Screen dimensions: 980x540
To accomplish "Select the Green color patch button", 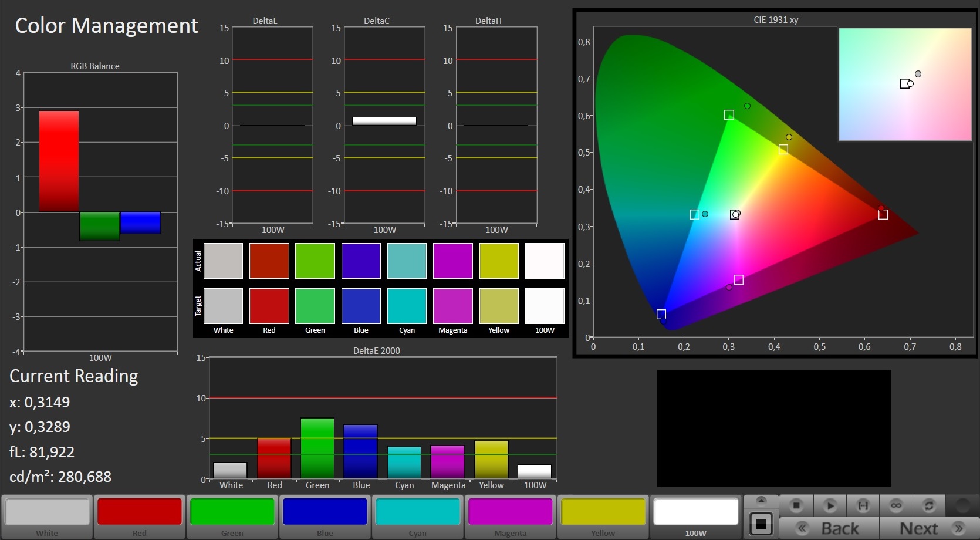I will point(232,517).
